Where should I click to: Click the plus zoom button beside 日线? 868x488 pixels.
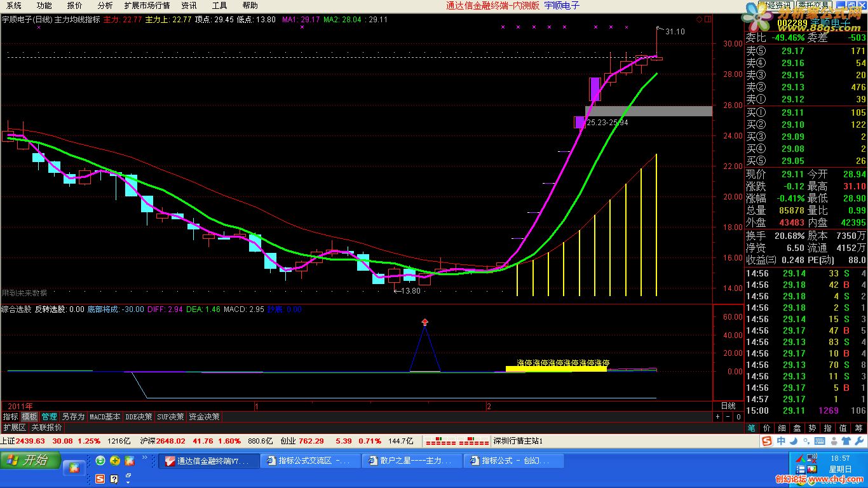718,417
